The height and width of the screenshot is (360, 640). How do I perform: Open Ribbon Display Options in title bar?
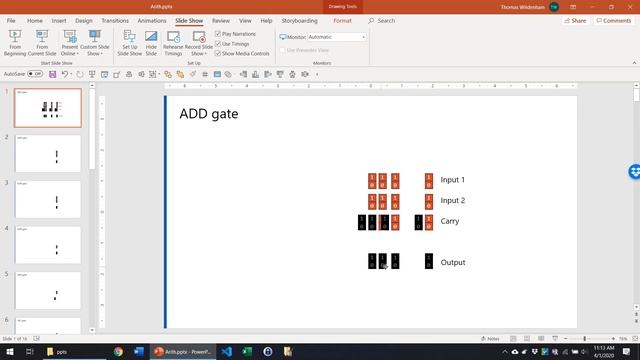pyautogui.click(x=573, y=7)
